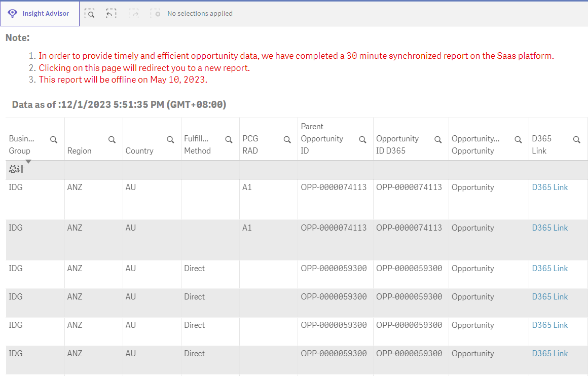Select first OPP-0000059300 Parent Opportunity ID cell
588x376 pixels.
(x=334, y=269)
